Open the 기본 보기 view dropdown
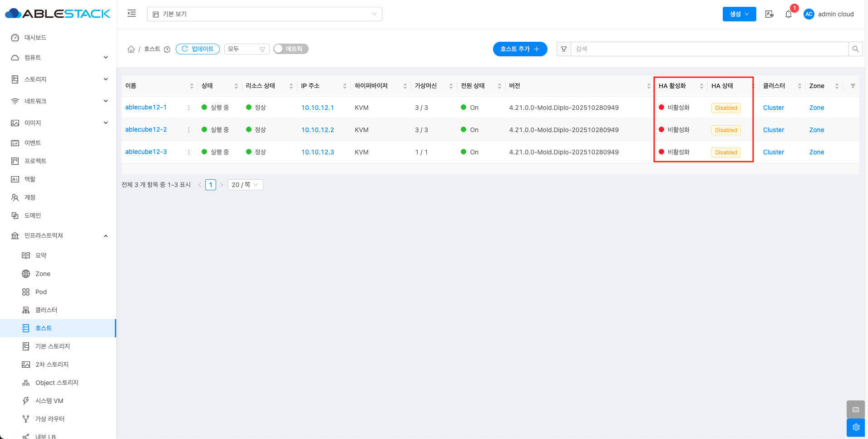 [x=264, y=14]
